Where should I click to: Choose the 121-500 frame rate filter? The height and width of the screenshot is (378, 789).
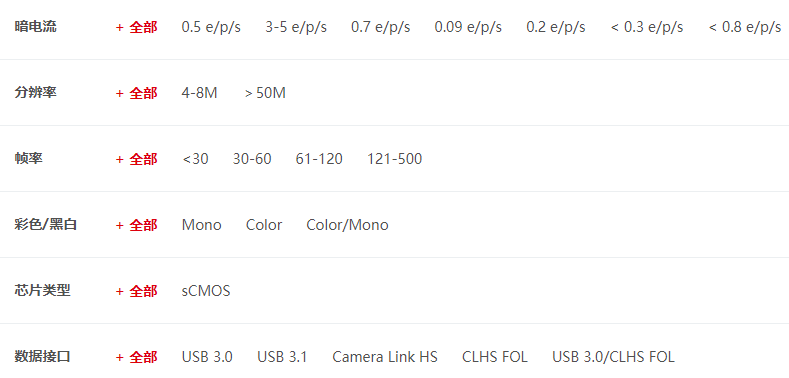tap(394, 159)
